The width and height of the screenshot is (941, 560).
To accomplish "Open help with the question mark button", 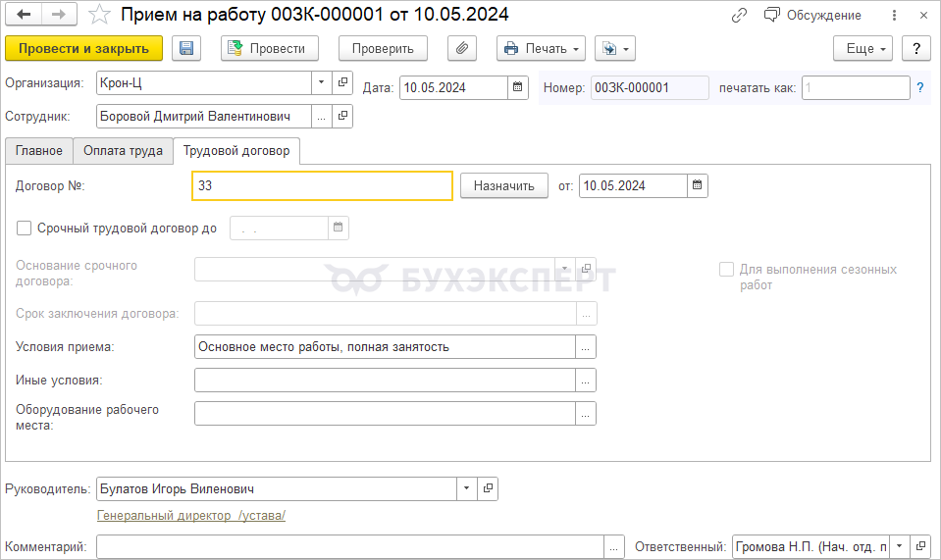I will 916,49.
